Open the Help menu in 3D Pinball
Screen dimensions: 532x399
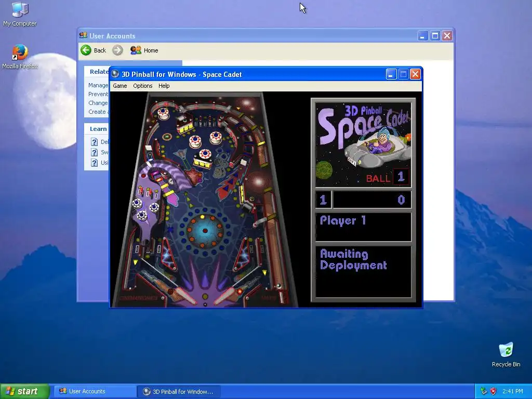pos(164,86)
